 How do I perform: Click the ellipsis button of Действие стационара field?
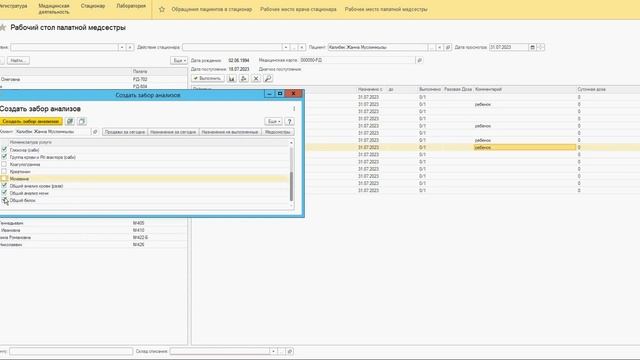pyautogui.click(x=294, y=47)
